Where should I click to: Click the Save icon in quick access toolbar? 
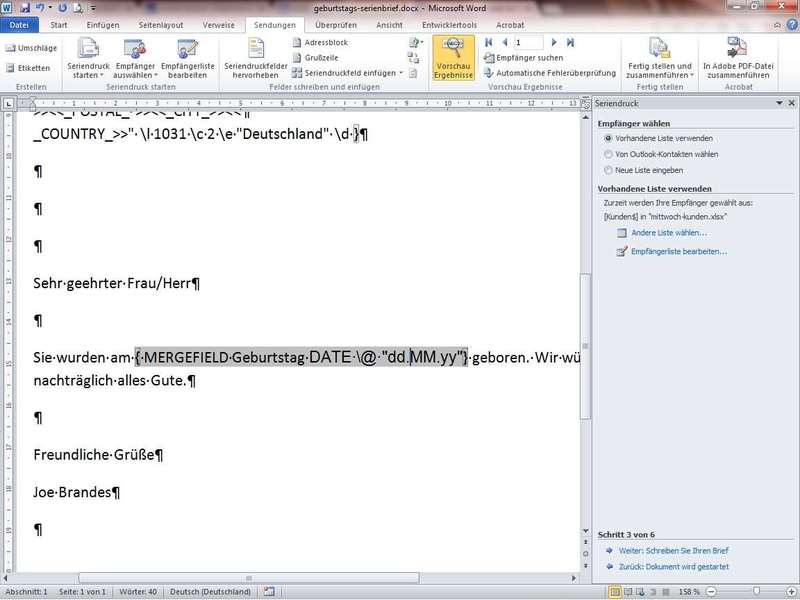[x=24, y=8]
